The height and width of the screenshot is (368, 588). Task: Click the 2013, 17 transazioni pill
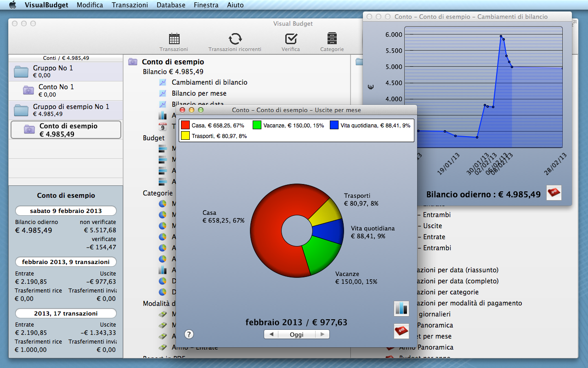(x=66, y=314)
